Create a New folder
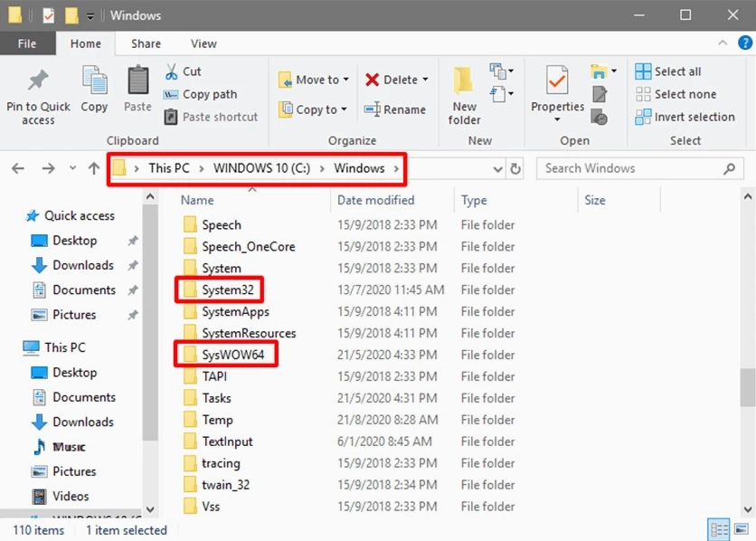Image resolution: width=756 pixels, height=541 pixels. (x=464, y=96)
